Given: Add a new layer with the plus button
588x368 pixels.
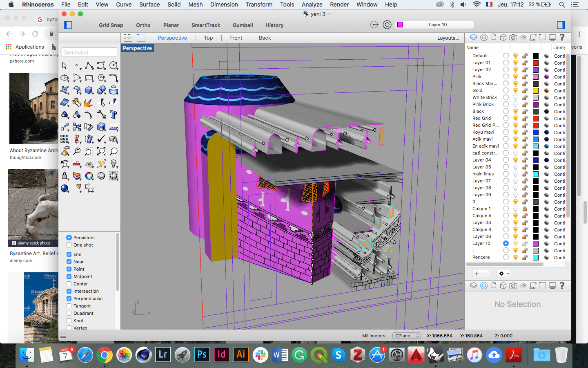Looking at the screenshot, I should (476, 273).
